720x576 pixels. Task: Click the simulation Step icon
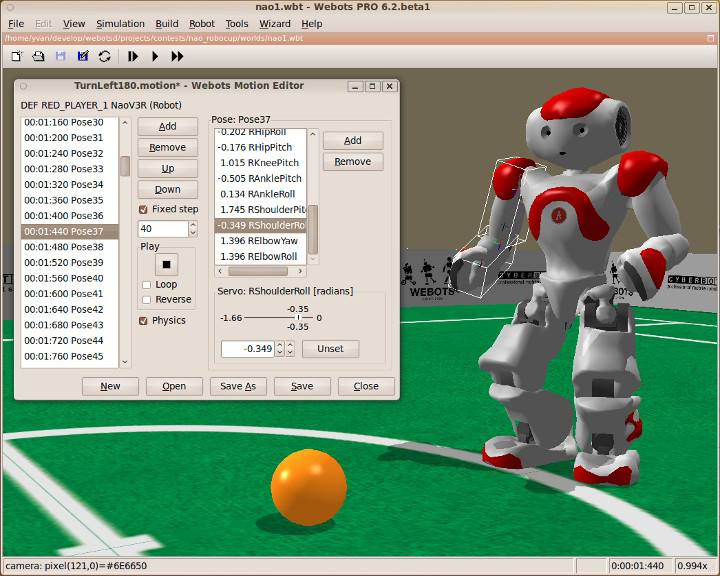tap(133, 56)
